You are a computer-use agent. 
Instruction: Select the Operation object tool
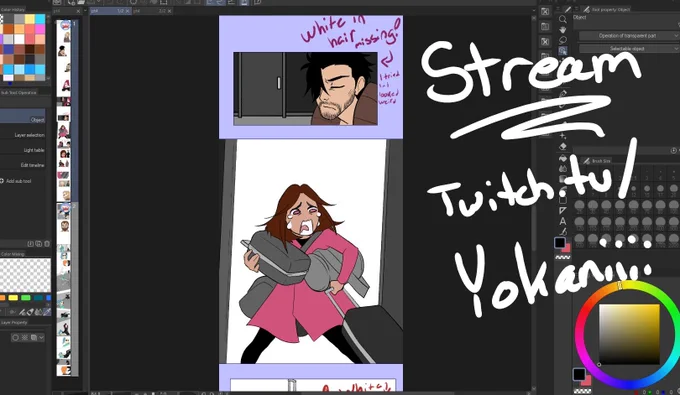point(562,50)
